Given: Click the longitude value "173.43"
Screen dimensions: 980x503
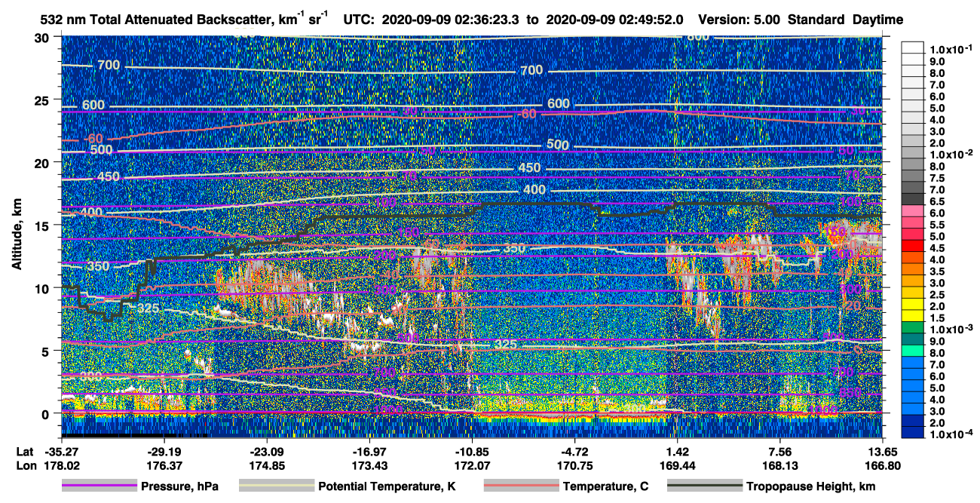Looking at the screenshot, I should 370,465.
